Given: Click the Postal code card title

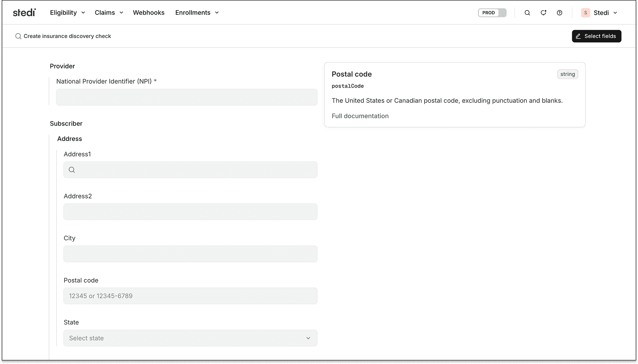Looking at the screenshot, I should 352,74.
